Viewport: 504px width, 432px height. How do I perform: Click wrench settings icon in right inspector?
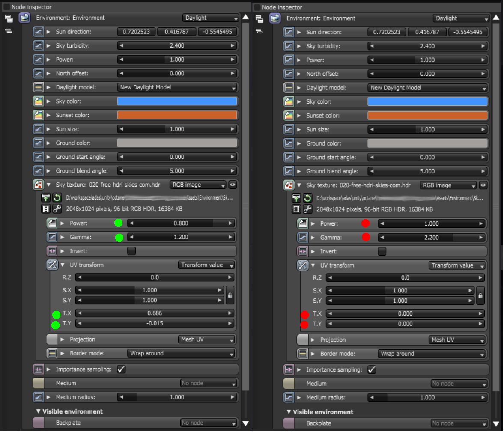click(x=307, y=209)
